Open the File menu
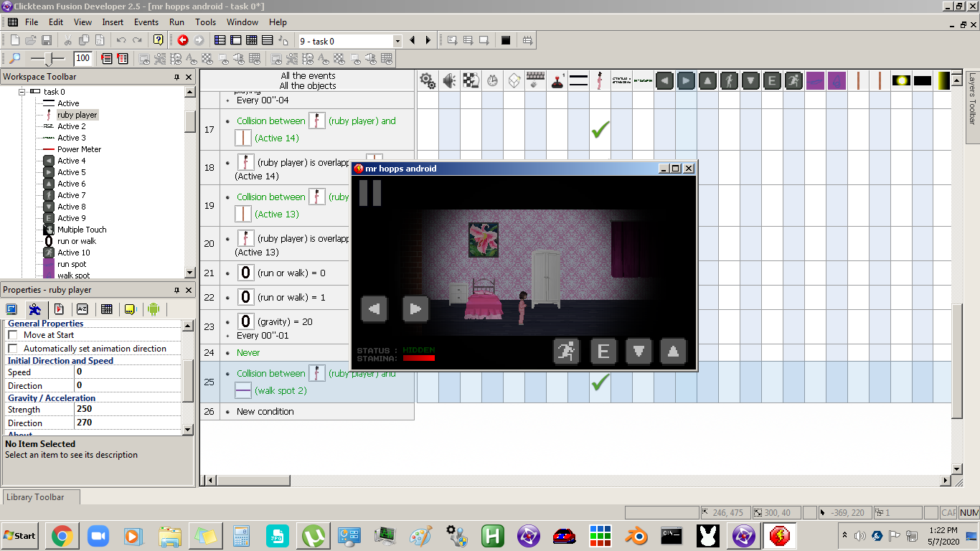The height and width of the screenshot is (551, 980). click(32, 22)
